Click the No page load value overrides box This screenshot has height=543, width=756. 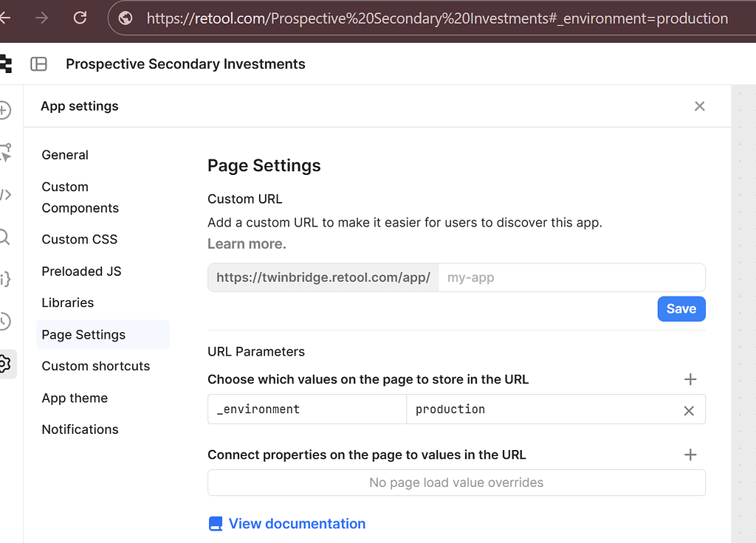click(x=456, y=483)
